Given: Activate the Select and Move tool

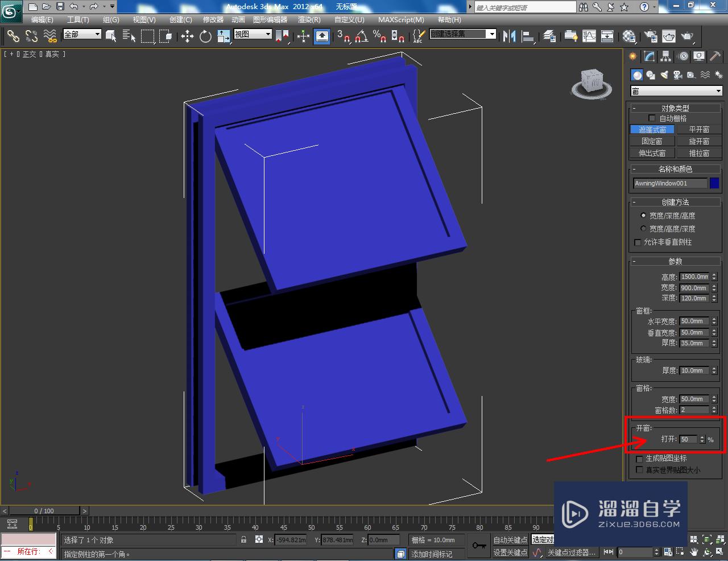Looking at the screenshot, I should (x=187, y=36).
